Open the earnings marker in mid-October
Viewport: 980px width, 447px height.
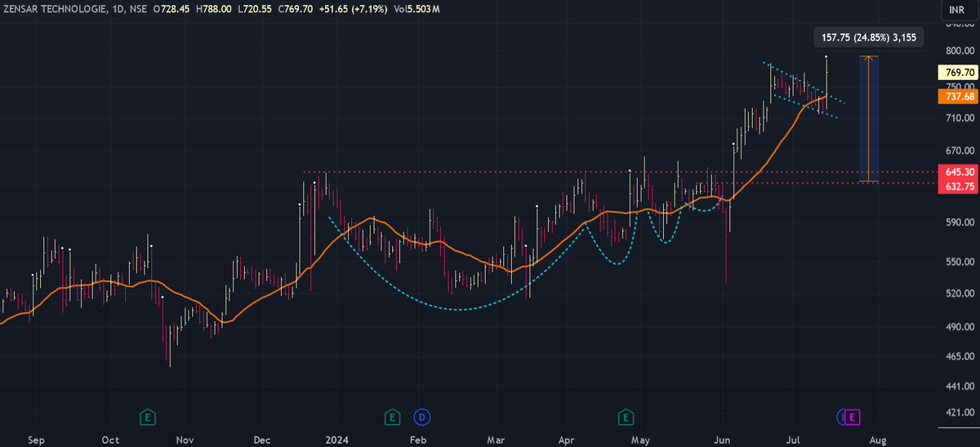click(148, 418)
